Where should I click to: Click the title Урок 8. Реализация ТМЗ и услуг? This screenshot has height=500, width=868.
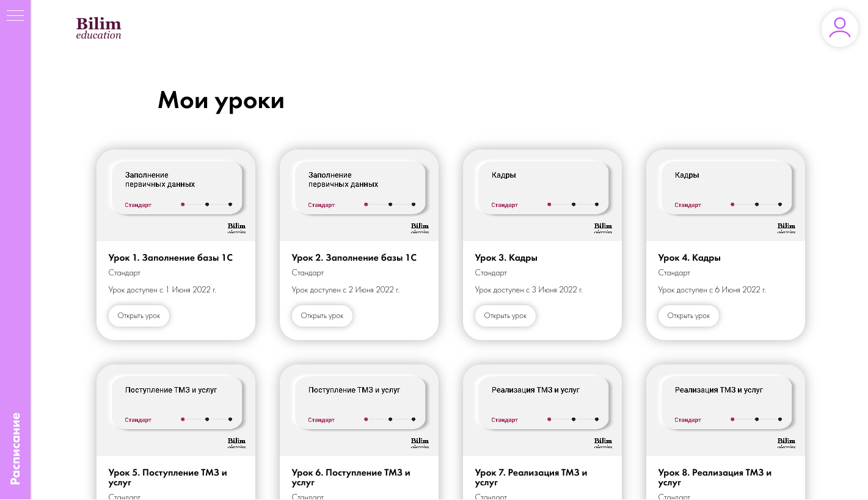pos(714,477)
